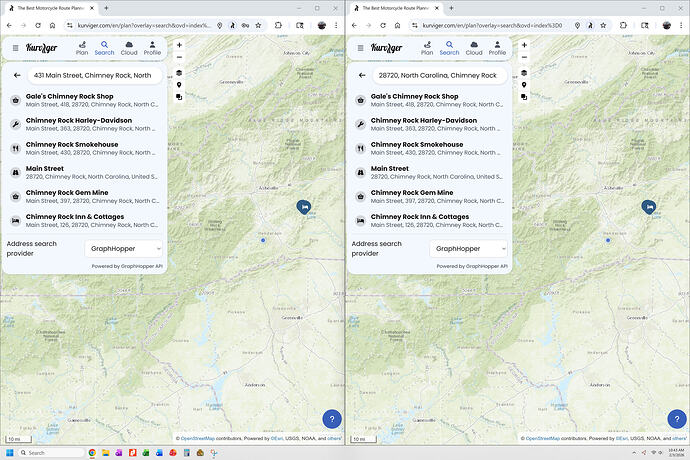The image size is (690, 460).
Task: Click the location pin button on right map
Action: point(523,85)
